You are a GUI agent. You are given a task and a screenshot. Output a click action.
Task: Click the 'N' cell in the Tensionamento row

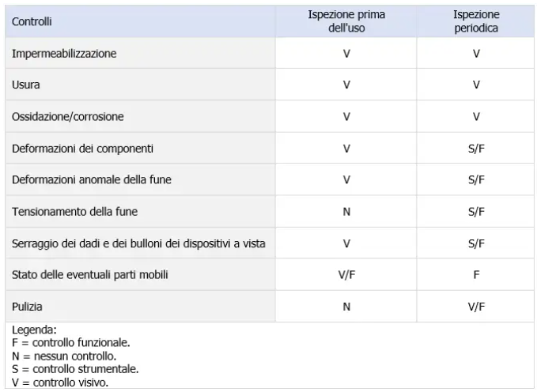(x=346, y=211)
